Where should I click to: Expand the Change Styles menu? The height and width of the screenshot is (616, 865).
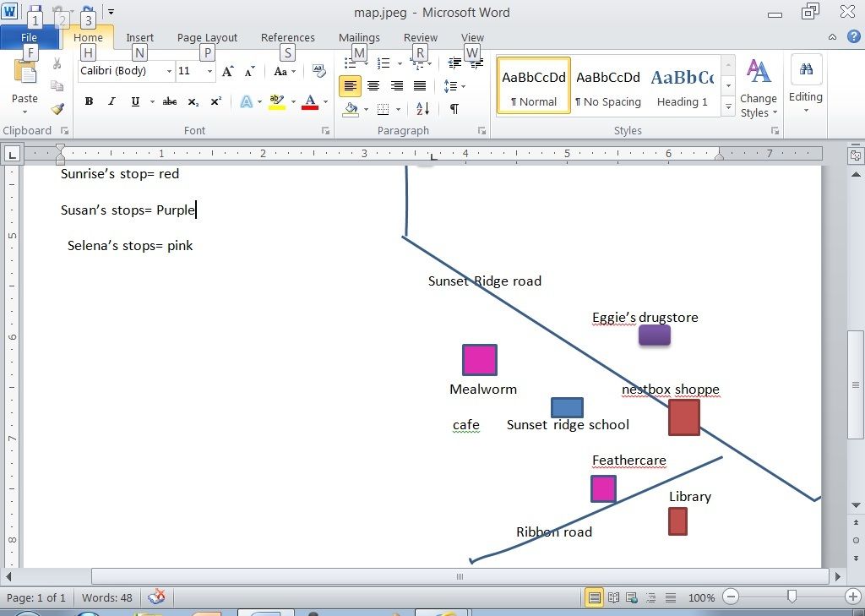click(758, 89)
